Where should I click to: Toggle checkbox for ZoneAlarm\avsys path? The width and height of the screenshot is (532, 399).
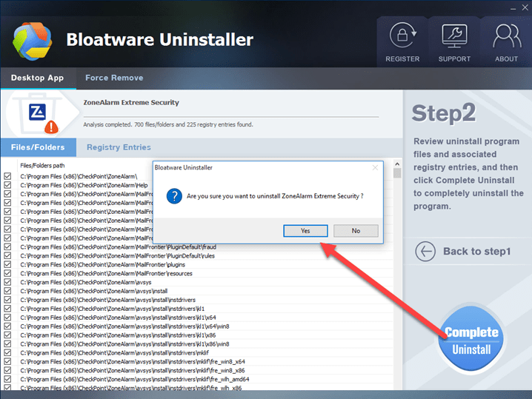click(7, 282)
